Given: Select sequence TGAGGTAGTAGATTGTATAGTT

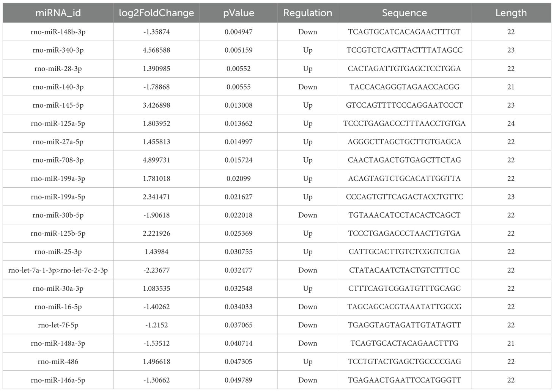Looking at the screenshot, I should coord(404,325).
